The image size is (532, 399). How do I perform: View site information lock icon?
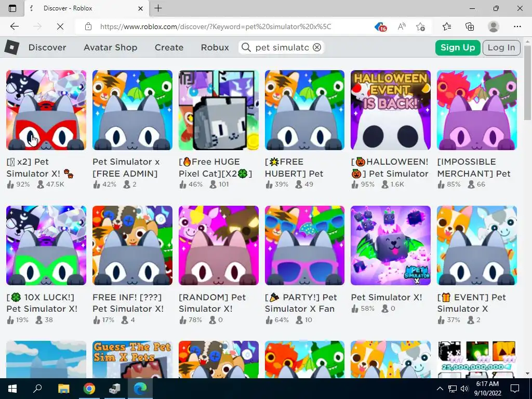(88, 26)
